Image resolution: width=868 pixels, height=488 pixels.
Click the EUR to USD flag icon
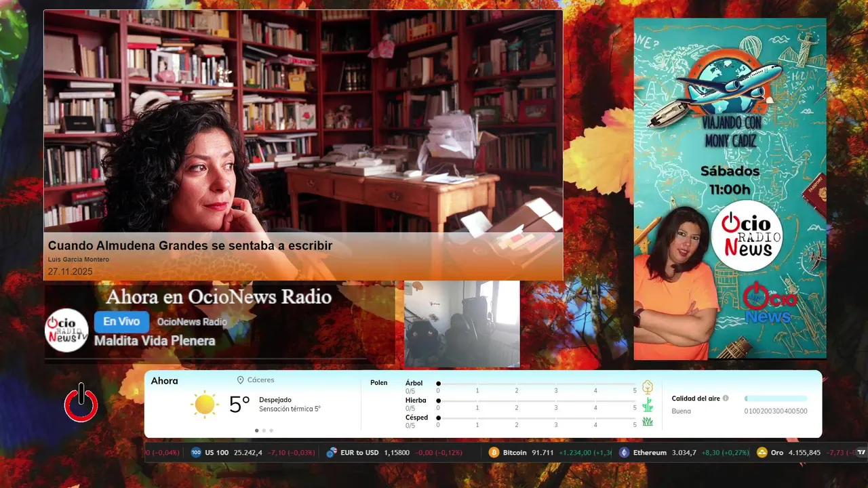click(x=332, y=452)
